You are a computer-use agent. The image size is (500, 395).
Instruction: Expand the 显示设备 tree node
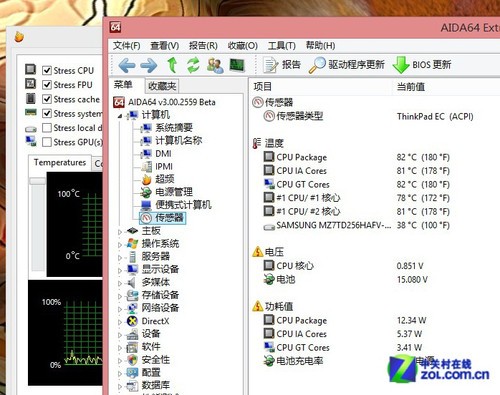[x=120, y=270]
